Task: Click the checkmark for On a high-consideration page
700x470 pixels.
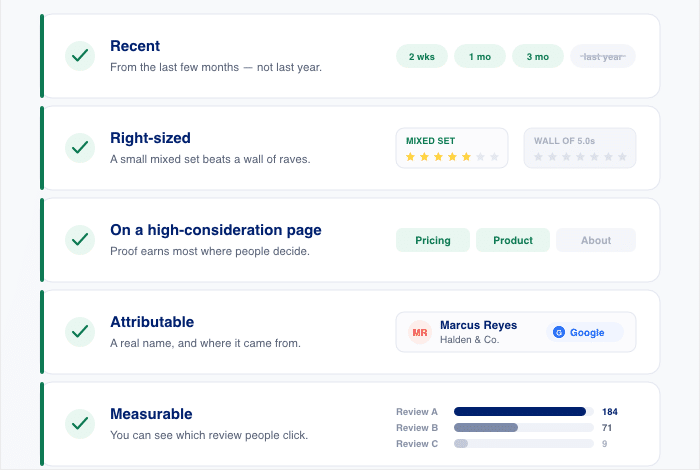Action: coord(80,240)
